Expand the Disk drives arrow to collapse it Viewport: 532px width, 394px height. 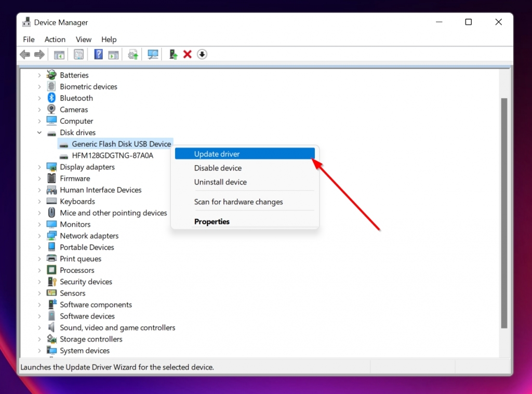click(x=39, y=133)
